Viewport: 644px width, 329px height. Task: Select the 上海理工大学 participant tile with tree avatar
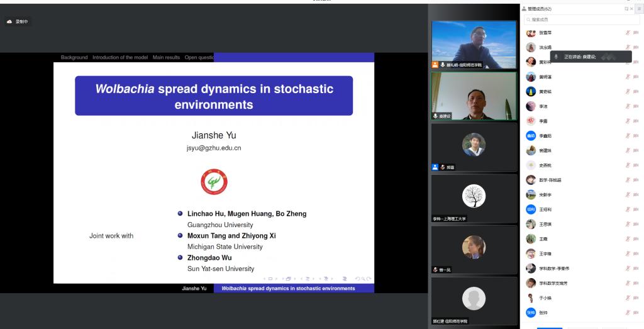474,198
